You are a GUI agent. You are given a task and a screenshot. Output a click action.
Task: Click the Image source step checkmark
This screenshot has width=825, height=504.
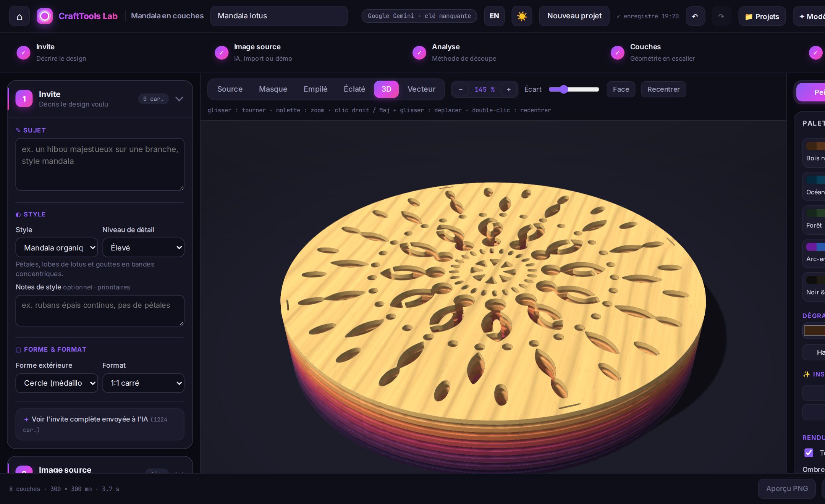point(222,53)
